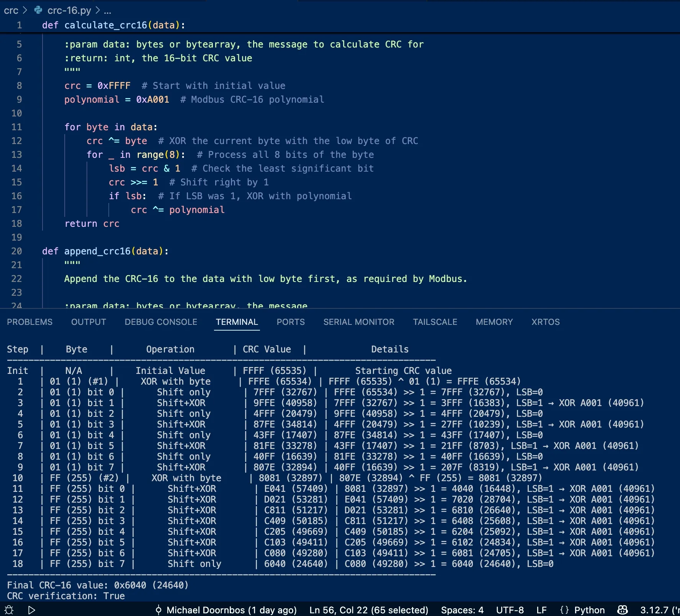Open the DEBUG CONSOLE tab
The width and height of the screenshot is (680, 616).
pos(161,322)
